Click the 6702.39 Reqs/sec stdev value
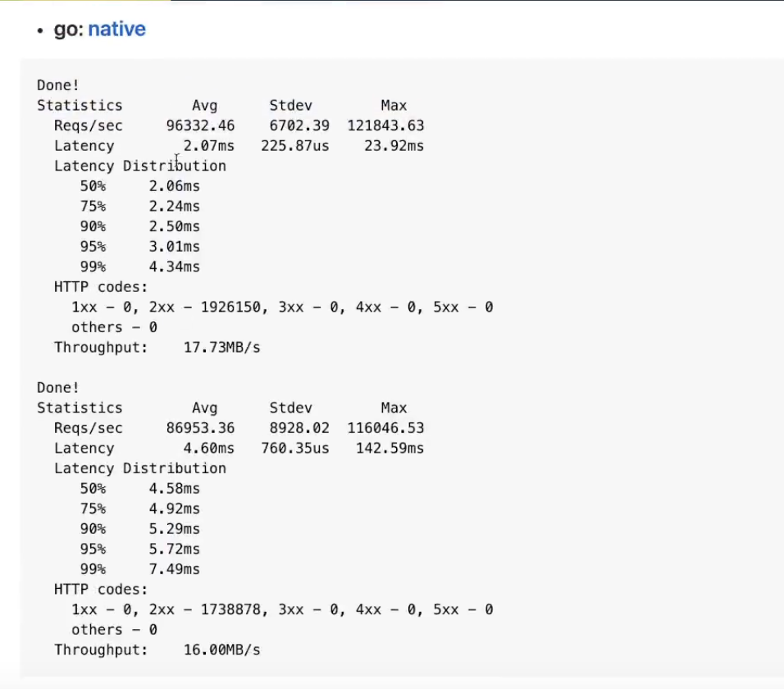 point(299,125)
